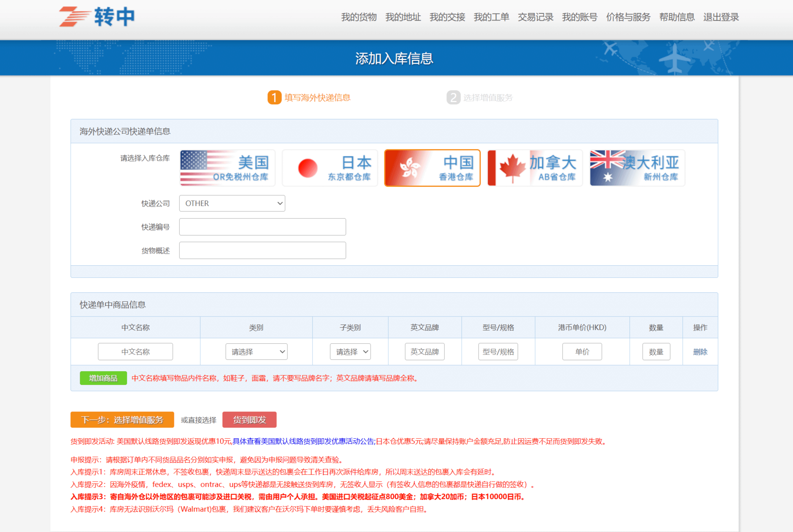Click the 转中 site logo
Image resolution: width=793 pixels, height=532 pixels.
click(x=97, y=17)
